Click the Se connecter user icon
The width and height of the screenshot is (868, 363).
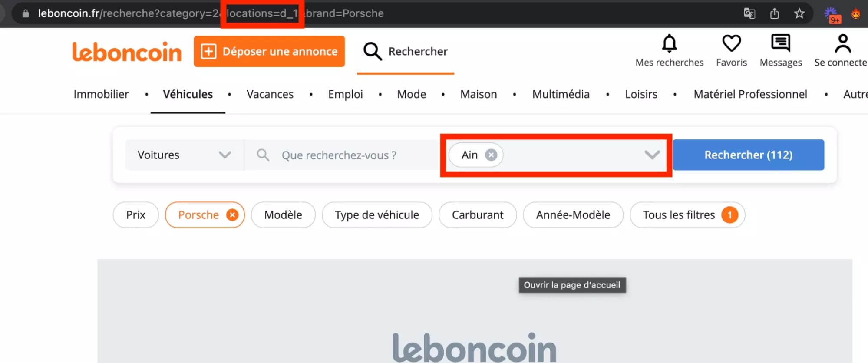coord(843,42)
